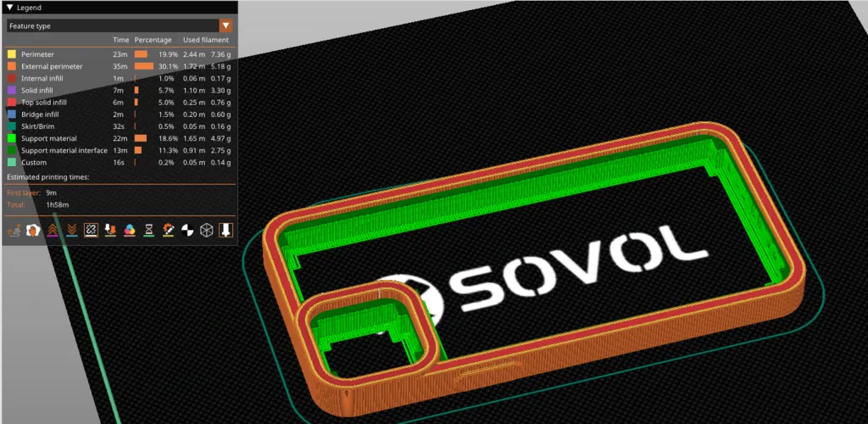The width and height of the screenshot is (868, 424).
Task: Click the Time column header
Action: pos(120,40)
